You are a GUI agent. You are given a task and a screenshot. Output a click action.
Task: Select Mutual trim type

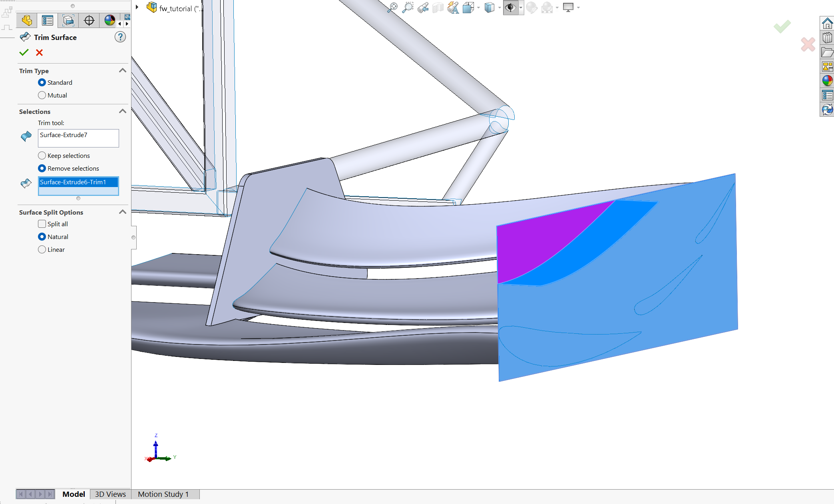[x=42, y=95]
